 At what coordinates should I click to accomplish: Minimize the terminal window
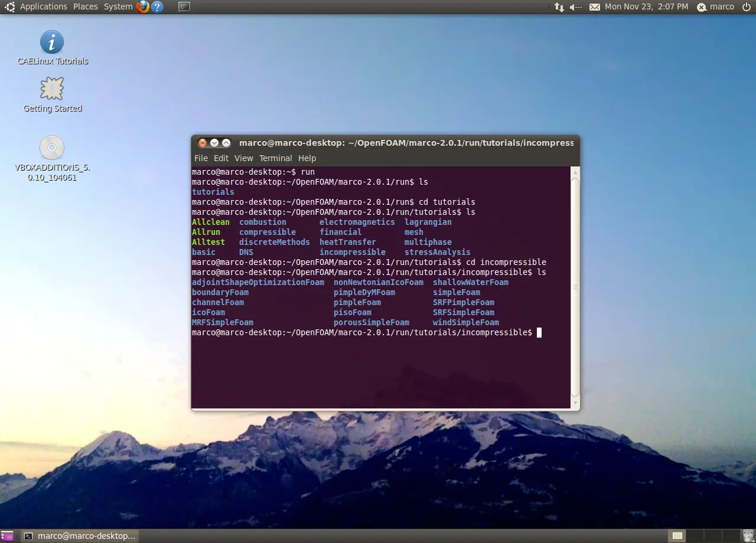(x=214, y=143)
